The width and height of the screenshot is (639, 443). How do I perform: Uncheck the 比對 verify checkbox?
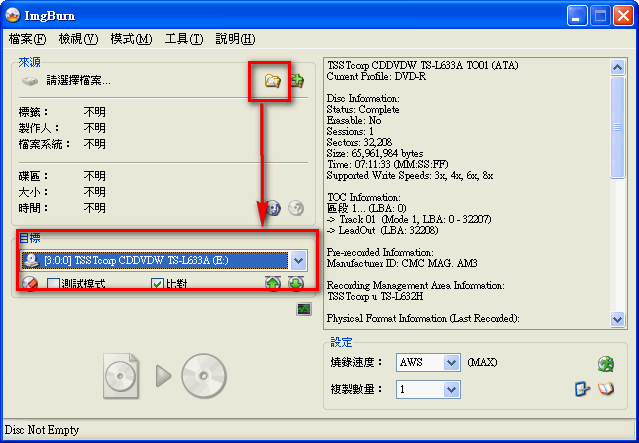coord(157,284)
